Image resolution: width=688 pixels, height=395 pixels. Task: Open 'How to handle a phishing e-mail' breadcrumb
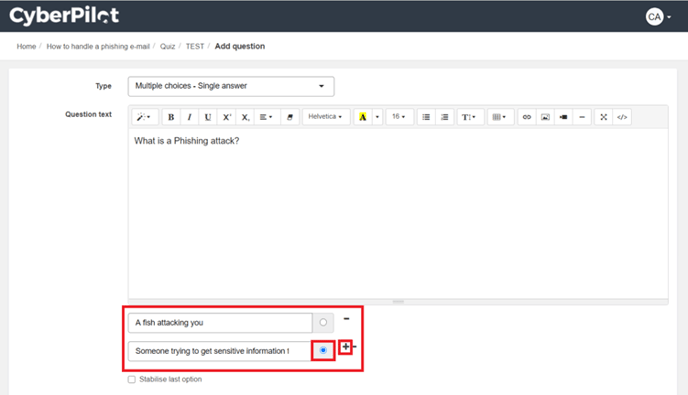pos(98,47)
